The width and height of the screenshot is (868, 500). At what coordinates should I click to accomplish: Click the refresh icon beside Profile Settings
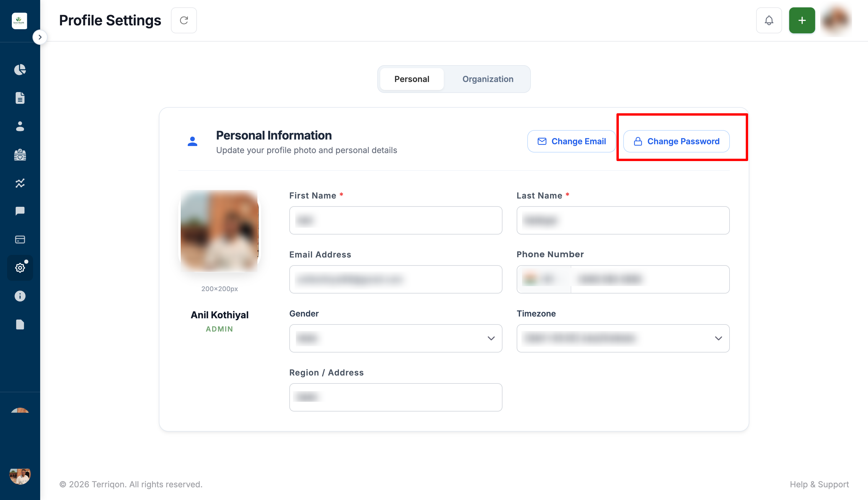pos(184,20)
